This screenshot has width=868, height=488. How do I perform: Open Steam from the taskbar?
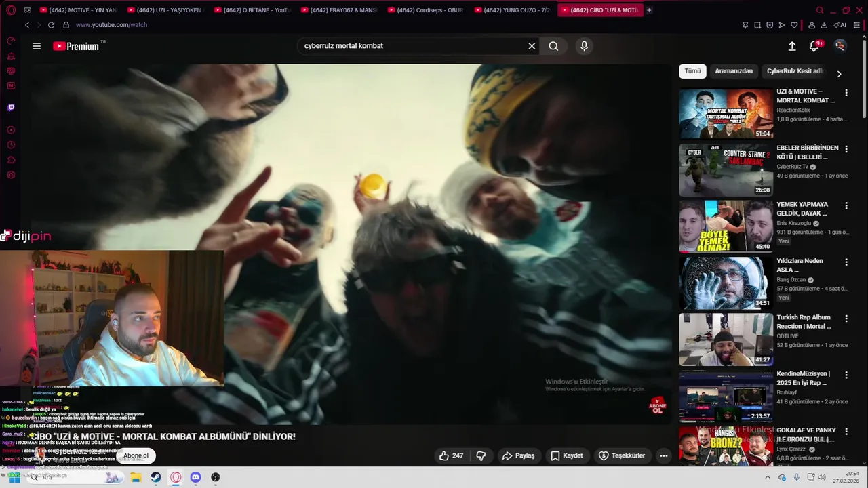(x=156, y=477)
